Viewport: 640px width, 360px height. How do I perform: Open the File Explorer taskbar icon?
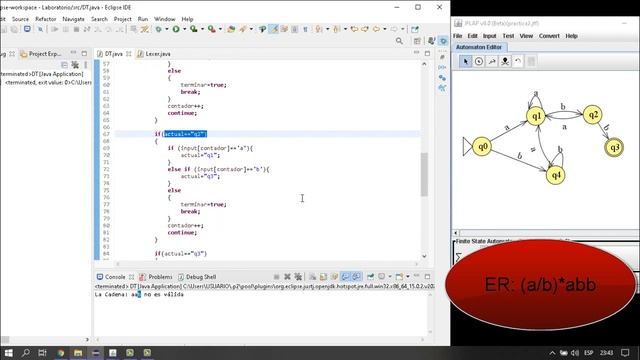coord(78,353)
